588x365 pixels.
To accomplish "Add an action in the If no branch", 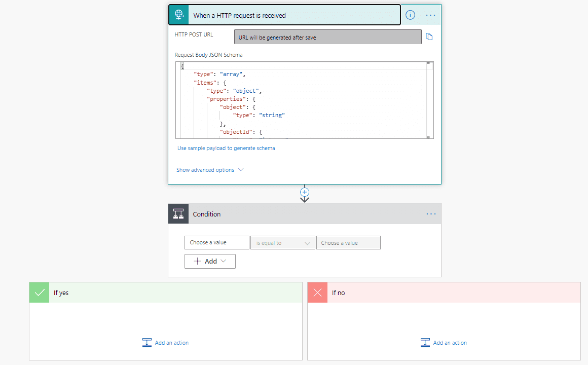I will coord(444,343).
